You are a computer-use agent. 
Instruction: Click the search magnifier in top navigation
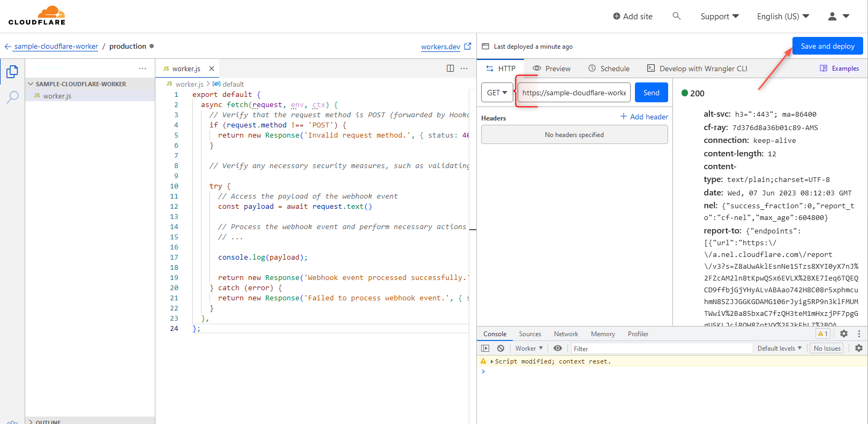677,16
